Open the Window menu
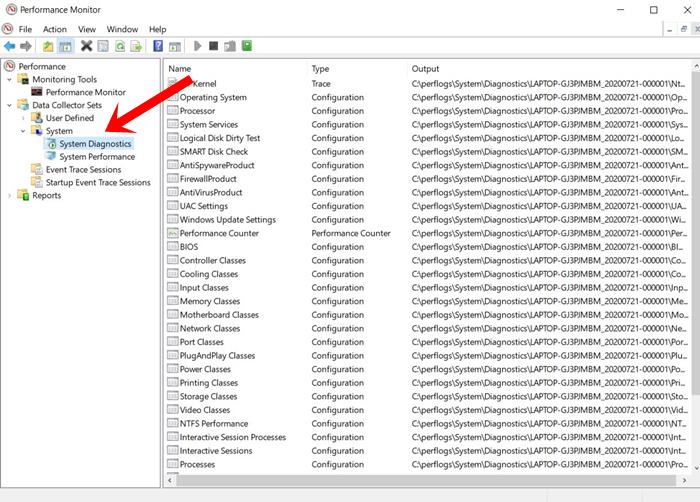The width and height of the screenshot is (700, 502). [122, 29]
